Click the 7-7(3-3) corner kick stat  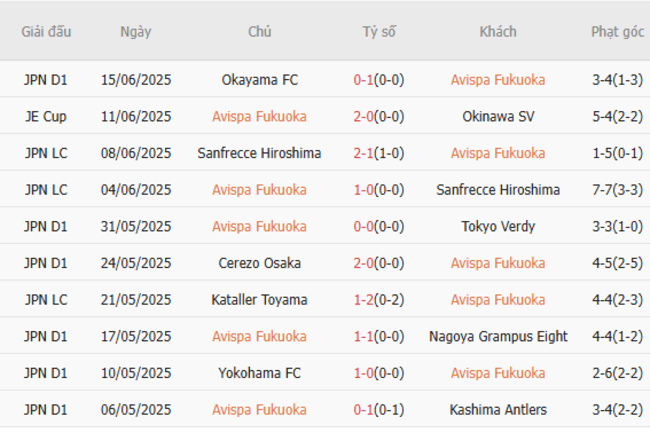(x=617, y=190)
